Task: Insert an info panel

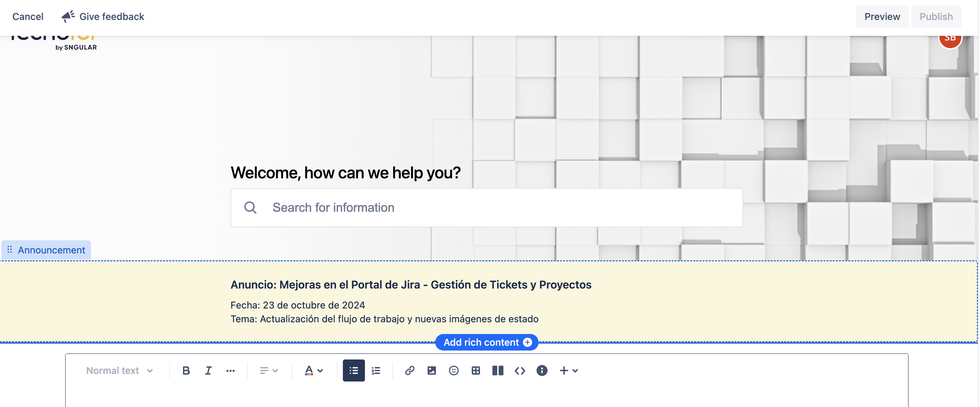Action: tap(542, 371)
